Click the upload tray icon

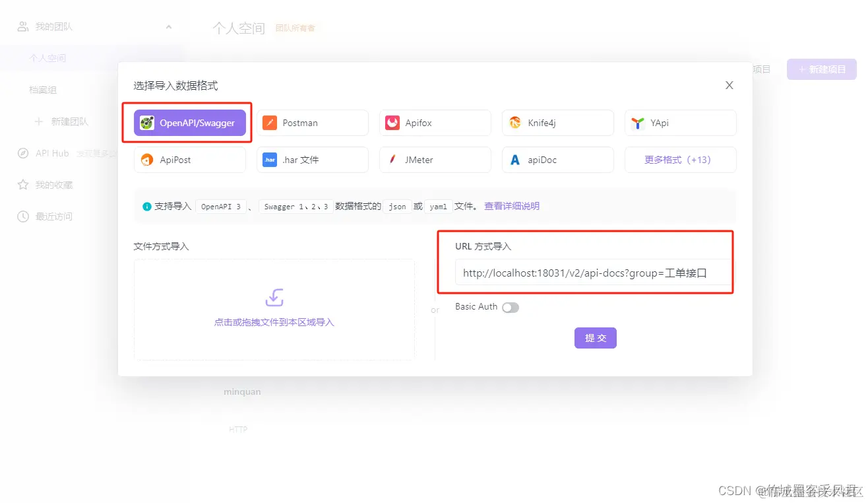point(274,298)
